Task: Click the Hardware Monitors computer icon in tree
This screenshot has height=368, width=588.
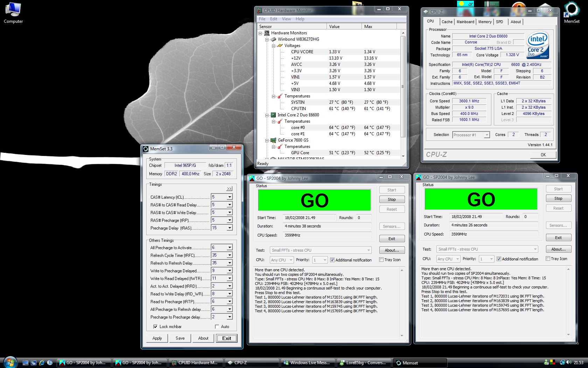Action: (267, 33)
